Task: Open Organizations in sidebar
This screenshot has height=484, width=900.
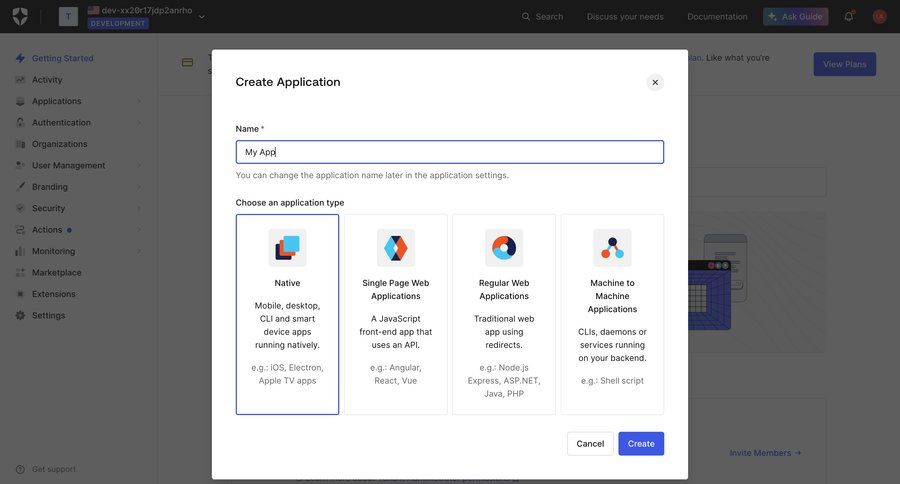Action: 60,144
